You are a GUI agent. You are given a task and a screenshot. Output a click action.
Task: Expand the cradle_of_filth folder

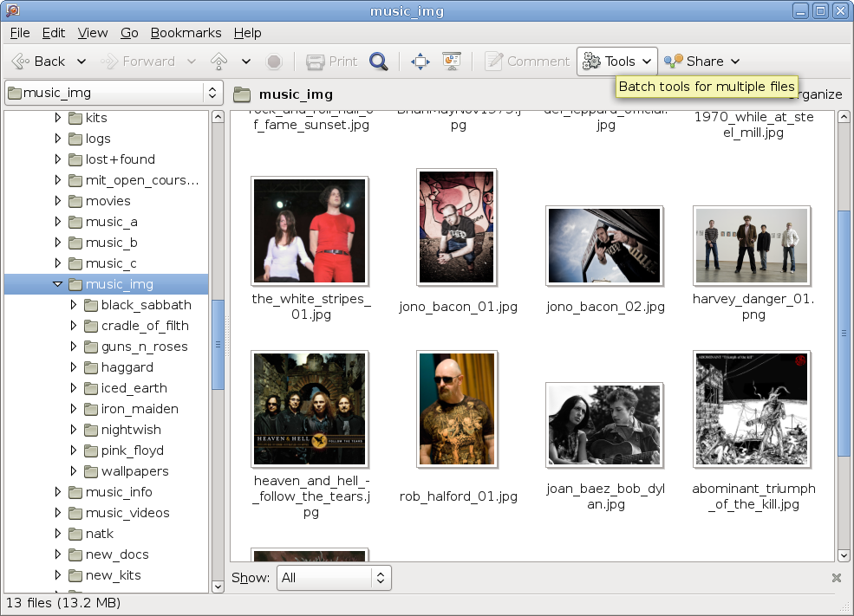tap(74, 326)
